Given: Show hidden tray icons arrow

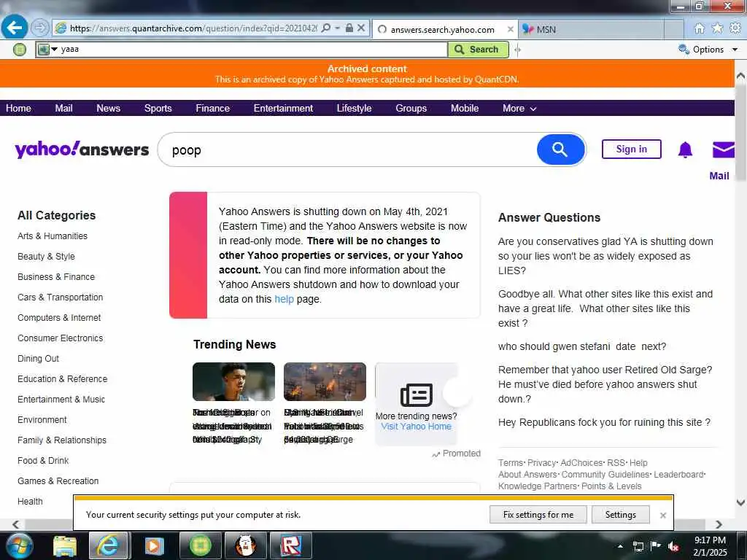Looking at the screenshot, I should 620,546.
